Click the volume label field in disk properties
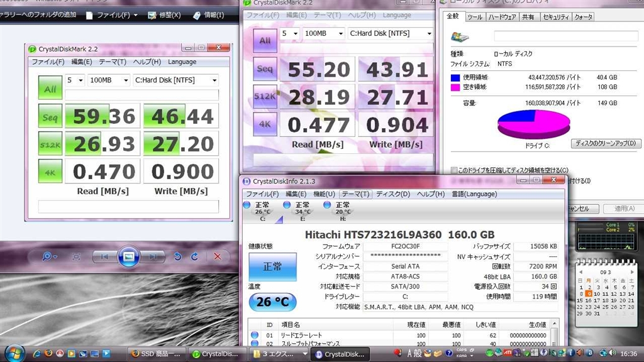The image size is (644, 362). [x=566, y=36]
